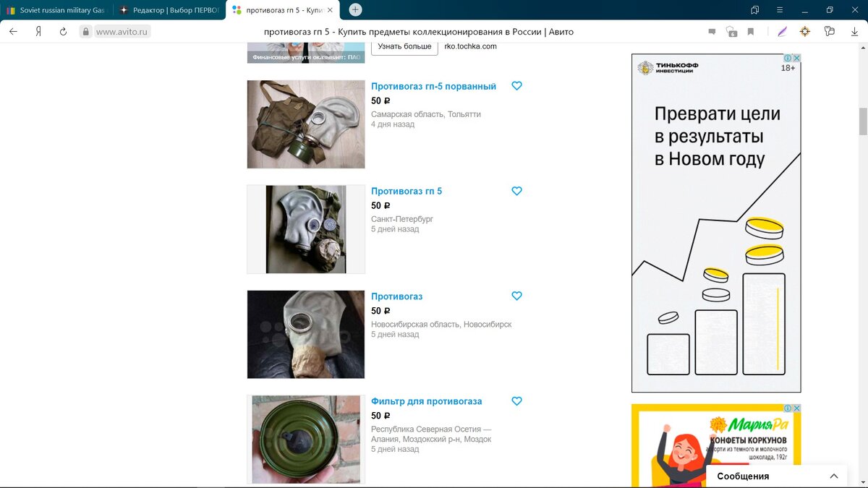The width and height of the screenshot is (868, 488).
Task: Reload the page with refresh icon
Action: 63,32
